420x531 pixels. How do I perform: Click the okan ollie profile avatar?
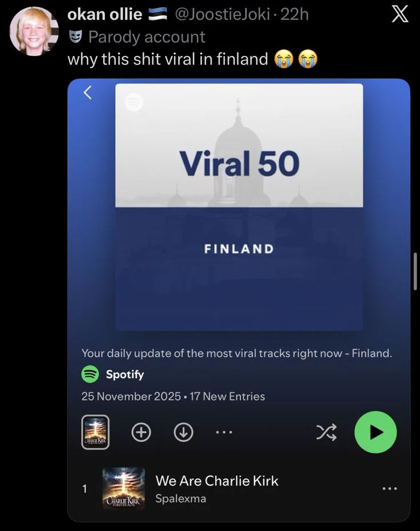(x=34, y=31)
